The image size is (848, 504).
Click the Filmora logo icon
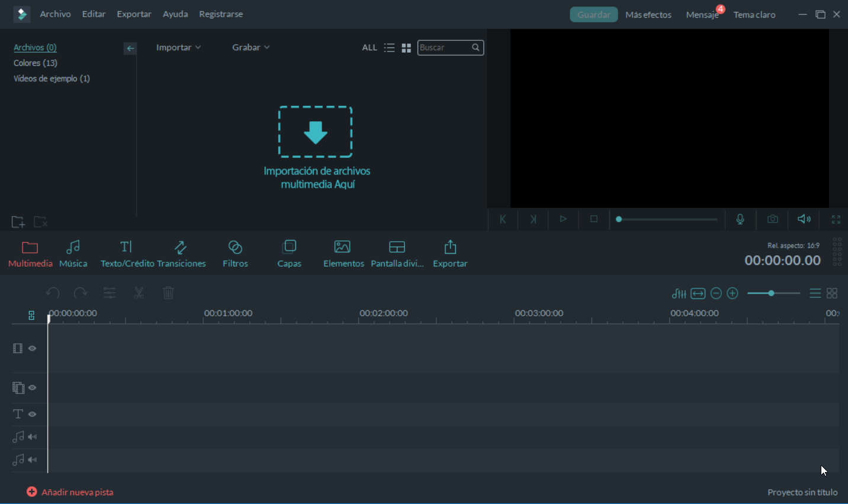[22, 14]
